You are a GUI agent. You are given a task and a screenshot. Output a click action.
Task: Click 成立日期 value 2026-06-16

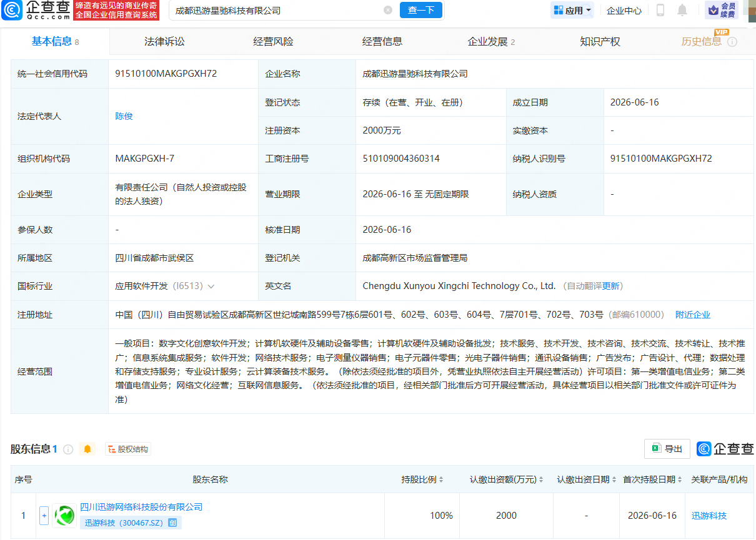pos(635,102)
